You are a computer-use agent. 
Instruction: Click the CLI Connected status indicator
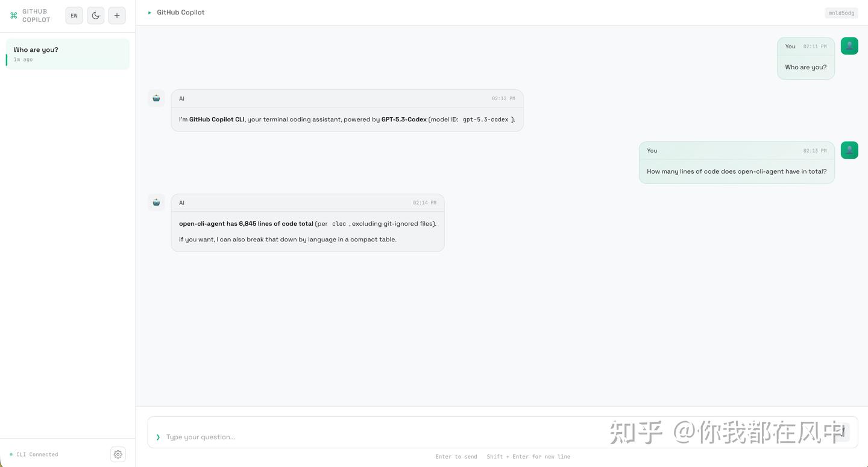coord(34,454)
